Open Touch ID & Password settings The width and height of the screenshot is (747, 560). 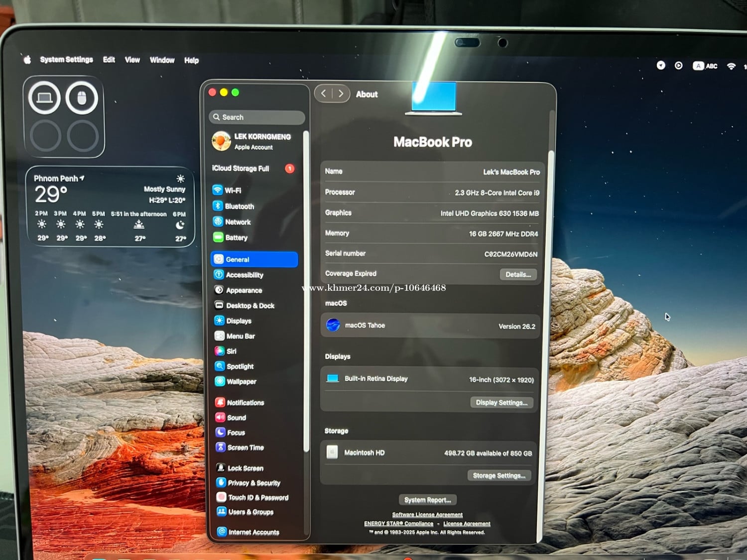(x=257, y=497)
